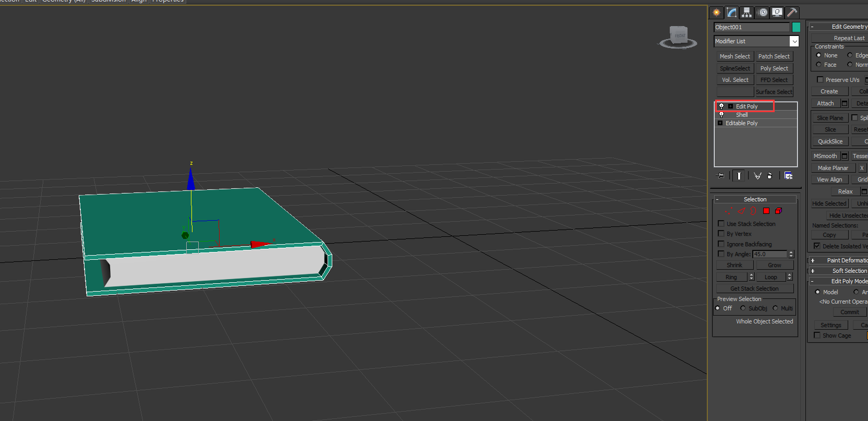
Task: Open Configure Modifier Sets icon
Action: 788,176
